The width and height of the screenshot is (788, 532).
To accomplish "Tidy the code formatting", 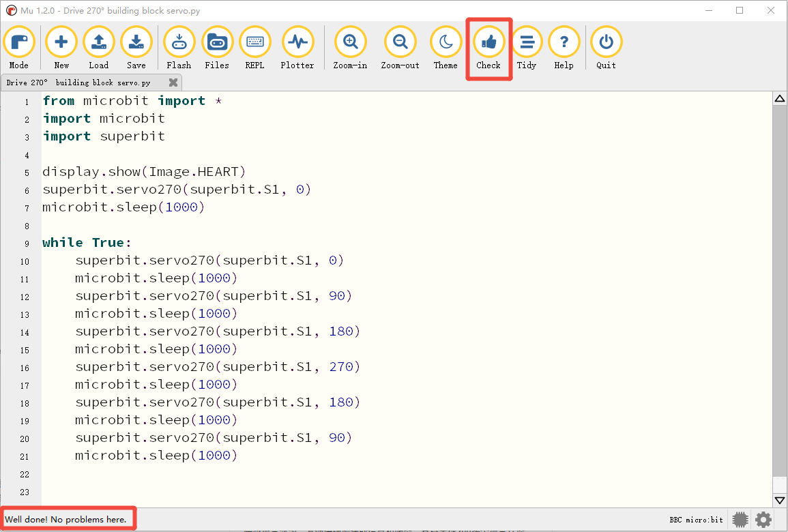I will coord(527,48).
